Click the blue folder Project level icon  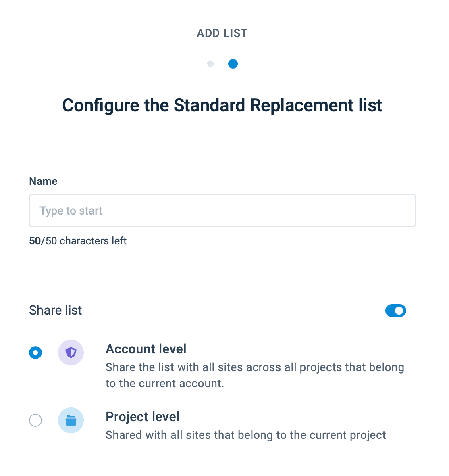tap(71, 420)
